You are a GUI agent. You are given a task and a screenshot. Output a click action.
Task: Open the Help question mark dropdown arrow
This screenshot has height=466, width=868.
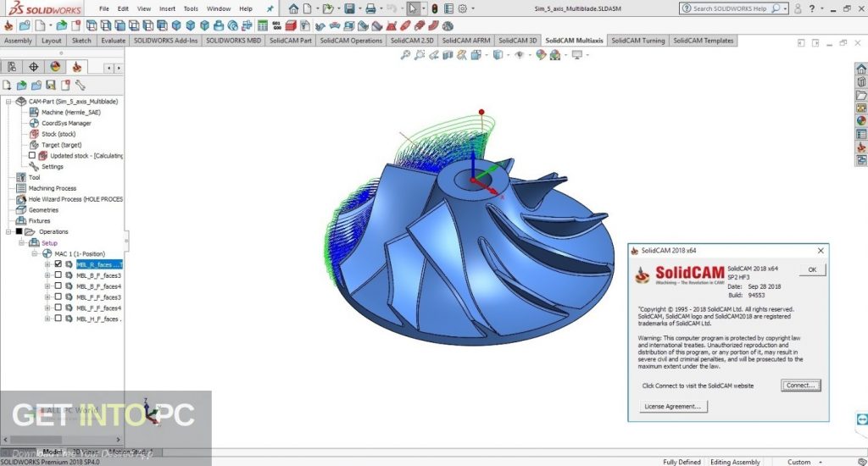tap(822, 8)
